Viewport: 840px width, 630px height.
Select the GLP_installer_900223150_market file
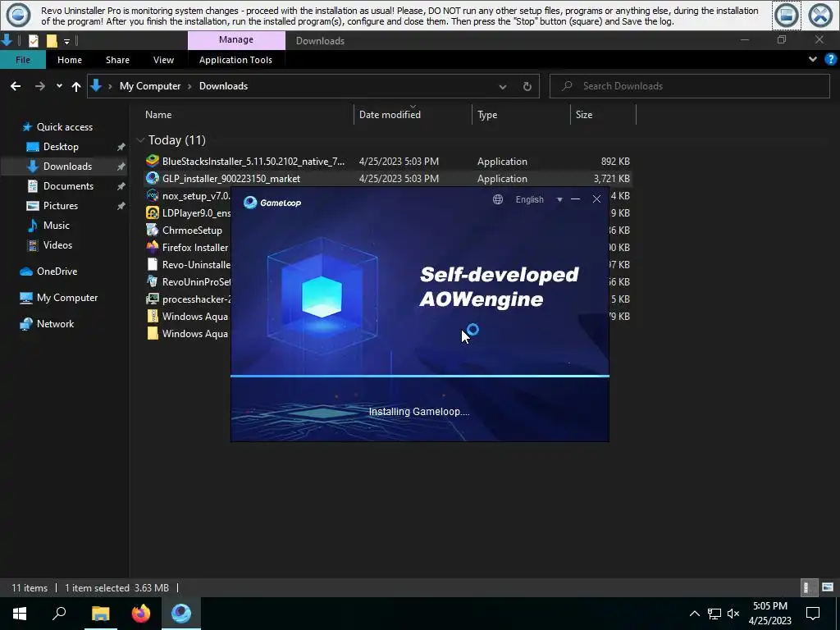388,178
